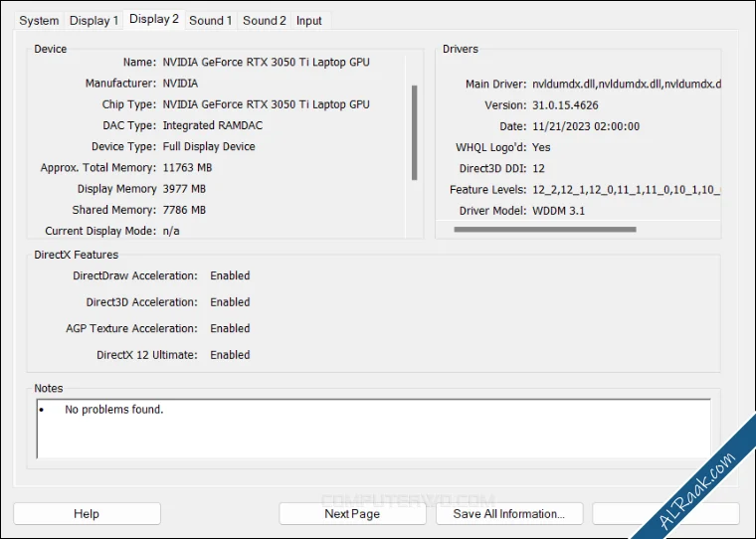This screenshot has height=539, width=756.
Task: Click the DirectX 12 Ultimate Enabled status
Action: [230, 355]
